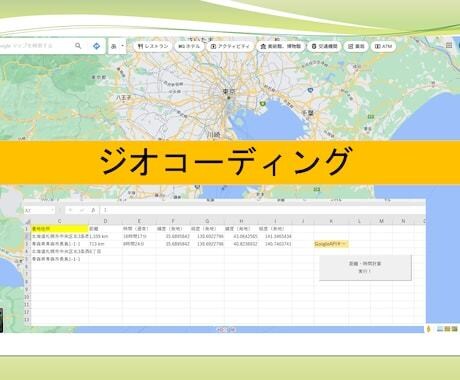
Task: Select column I header
Action: (275, 221)
